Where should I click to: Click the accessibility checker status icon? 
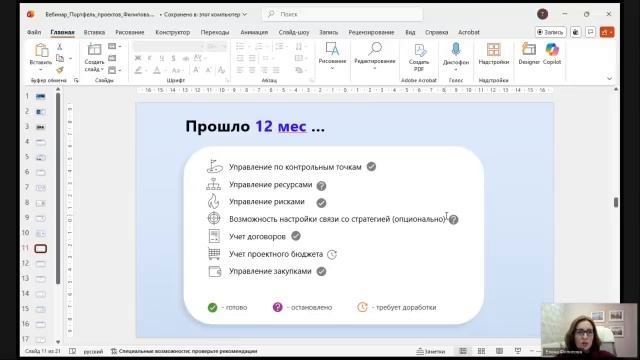114,351
